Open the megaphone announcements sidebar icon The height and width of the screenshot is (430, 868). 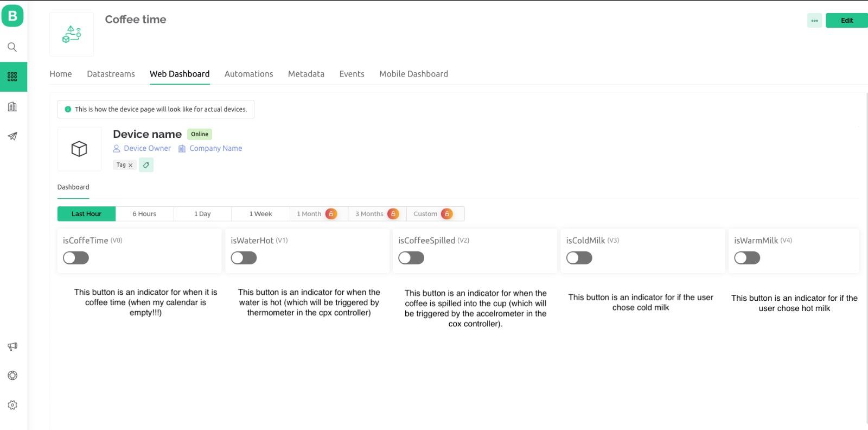point(12,346)
